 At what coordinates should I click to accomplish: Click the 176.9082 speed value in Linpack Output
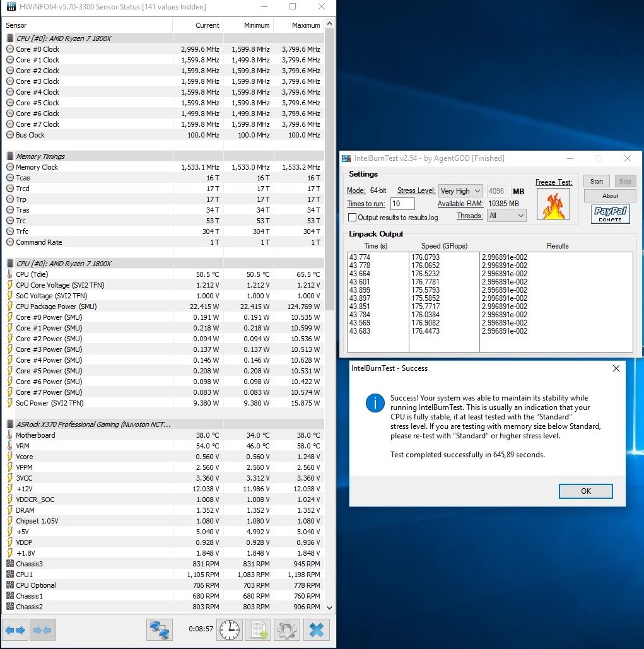pyautogui.click(x=425, y=323)
